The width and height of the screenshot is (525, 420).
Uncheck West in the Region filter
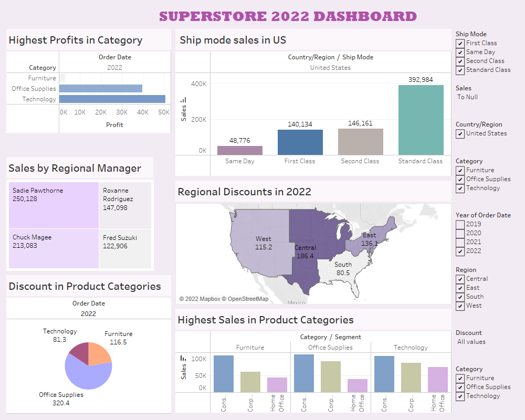click(x=460, y=306)
